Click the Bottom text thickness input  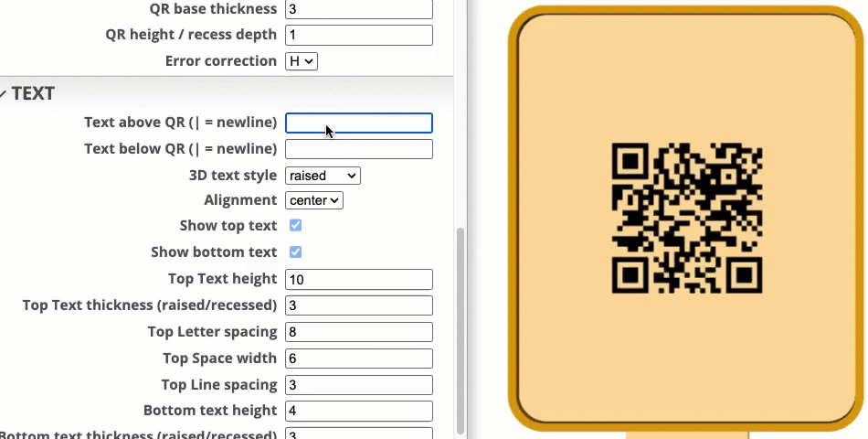358,434
